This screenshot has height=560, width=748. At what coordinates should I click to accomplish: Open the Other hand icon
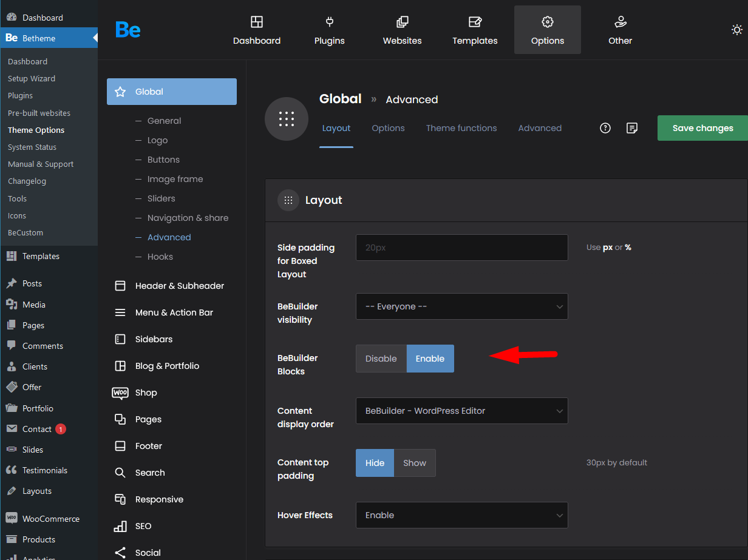(620, 22)
